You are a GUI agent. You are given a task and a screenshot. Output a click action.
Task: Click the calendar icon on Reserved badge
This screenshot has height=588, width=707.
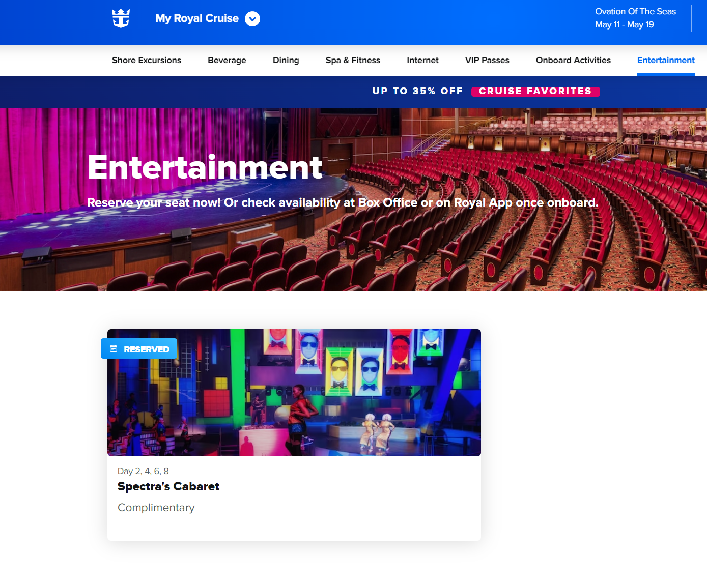coord(114,349)
